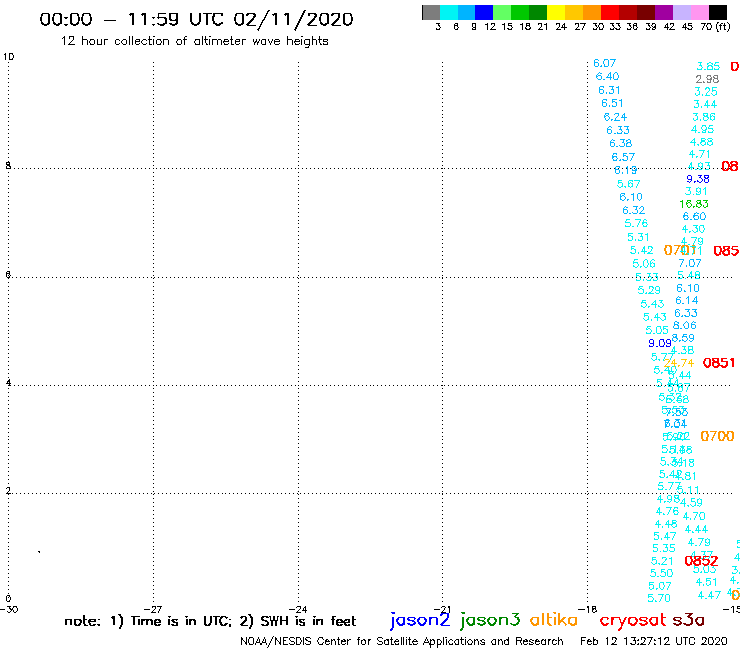This screenshot has height=650, width=740.
Task: Select the lavender 45 ft color swatch
Action: (681, 12)
